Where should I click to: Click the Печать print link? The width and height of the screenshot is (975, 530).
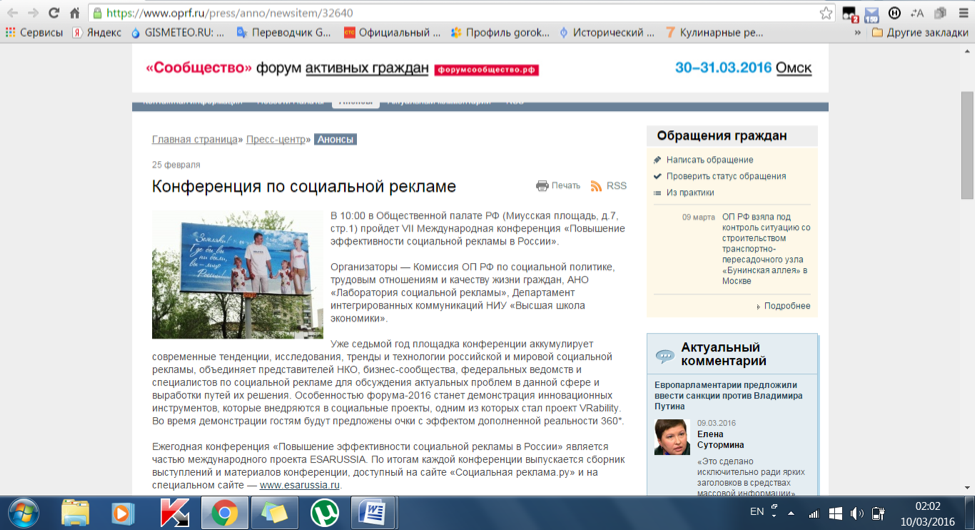coord(565,185)
